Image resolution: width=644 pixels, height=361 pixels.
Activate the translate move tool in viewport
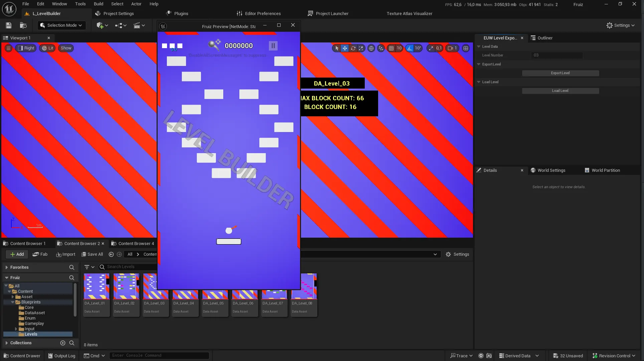[345, 48]
